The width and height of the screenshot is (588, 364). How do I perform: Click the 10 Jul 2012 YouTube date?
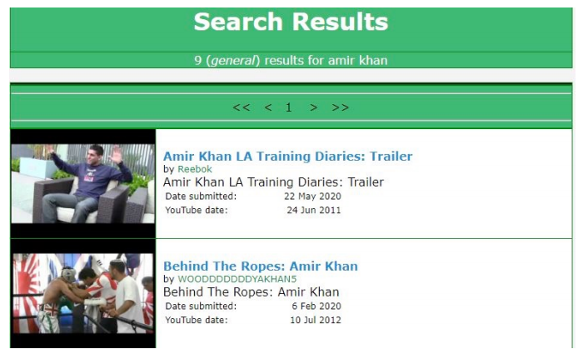point(316,320)
